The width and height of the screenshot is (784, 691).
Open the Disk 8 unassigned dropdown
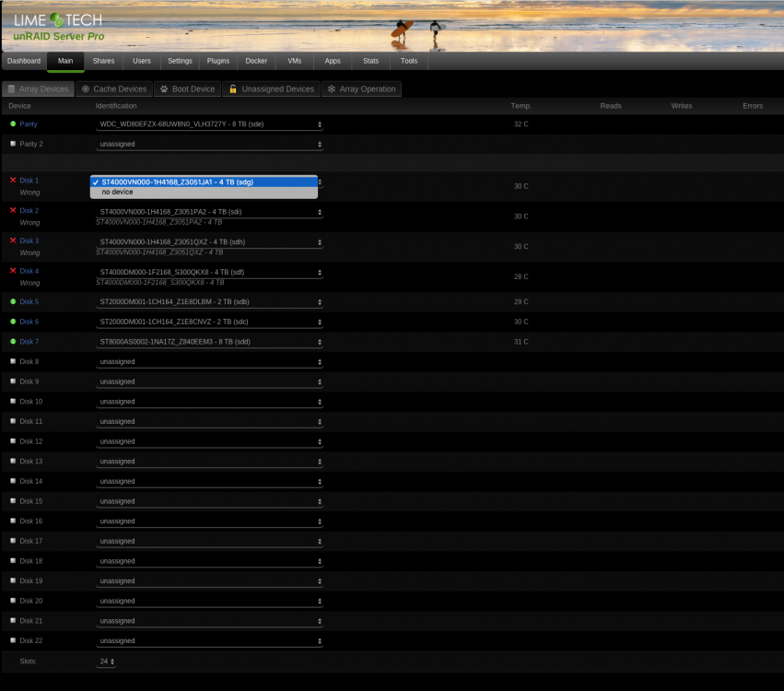[209, 361]
